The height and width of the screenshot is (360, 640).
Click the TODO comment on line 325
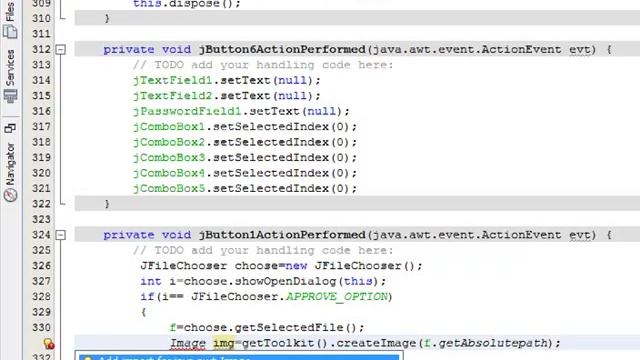(263, 250)
